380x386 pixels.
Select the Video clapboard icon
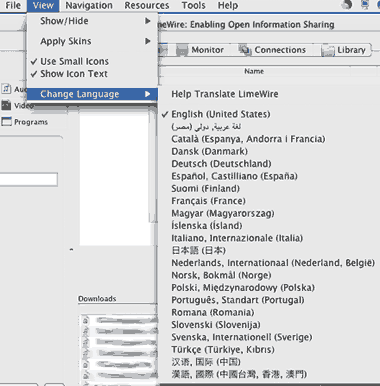(6, 105)
